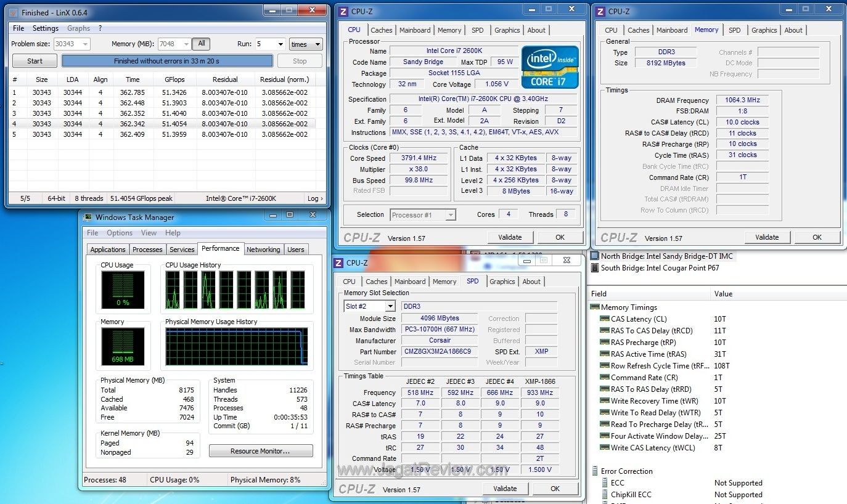This screenshot has width=847, height=504.
Task: Toggle the All memory button in LinX
Action: 202,44
